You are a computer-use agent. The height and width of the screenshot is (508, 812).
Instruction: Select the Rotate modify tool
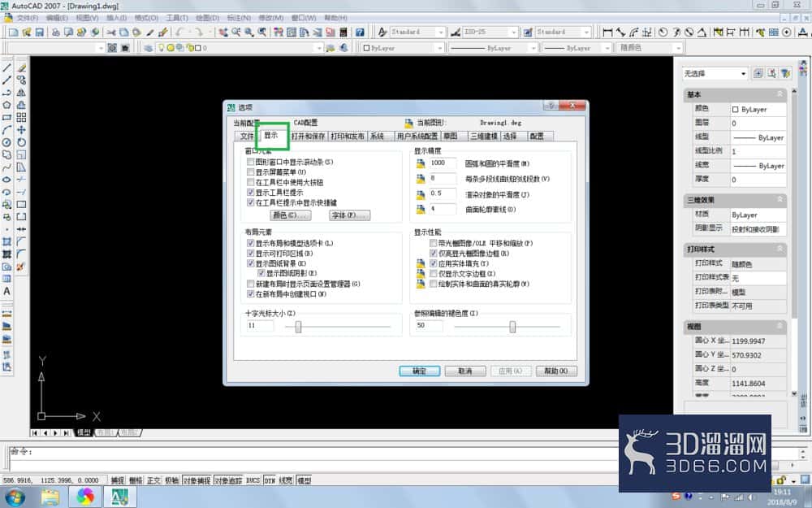(x=21, y=142)
